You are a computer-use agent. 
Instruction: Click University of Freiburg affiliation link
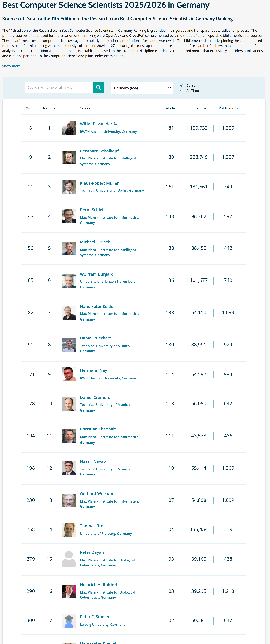[x=106, y=534]
